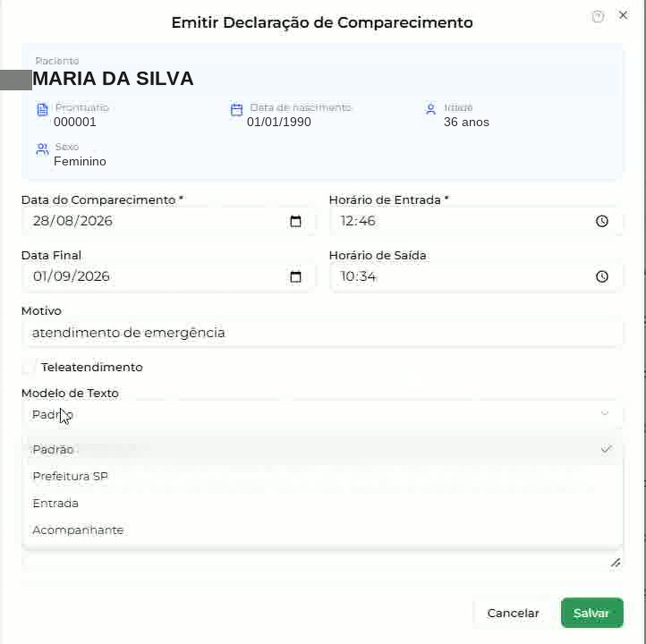Click the Idade person icon

(x=431, y=109)
